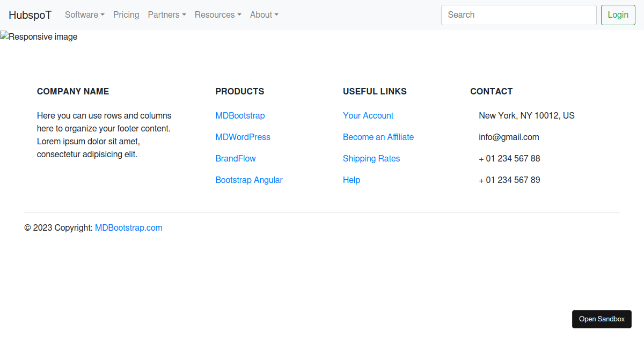
Task: Open the Pricing nav item
Action: tap(126, 15)
